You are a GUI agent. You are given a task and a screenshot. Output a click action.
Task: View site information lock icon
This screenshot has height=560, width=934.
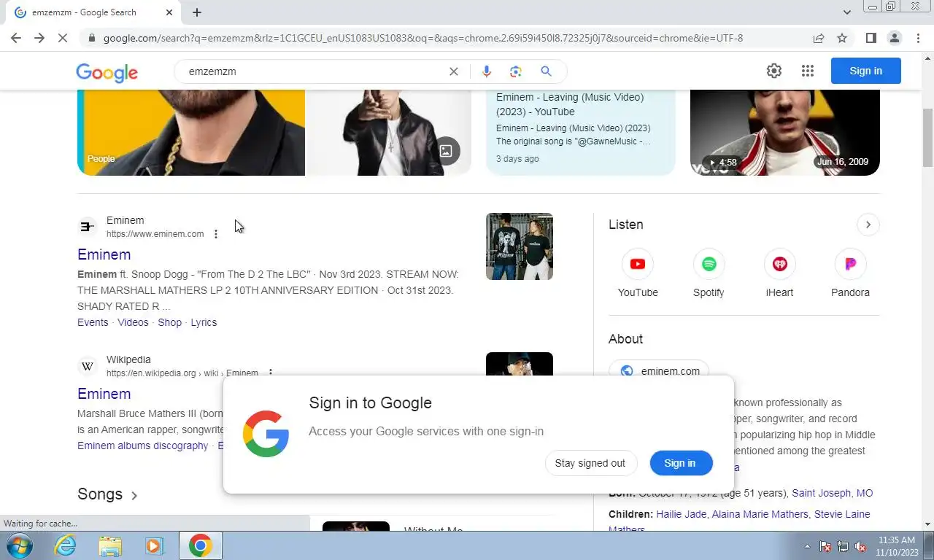(x=90, y=38)
